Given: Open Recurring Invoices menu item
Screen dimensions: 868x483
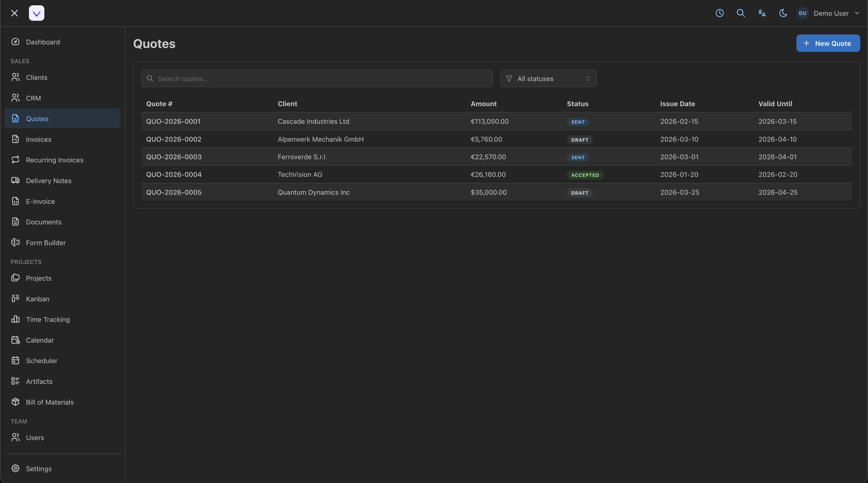Looking at the screenshot, I should tap(54, 160).
